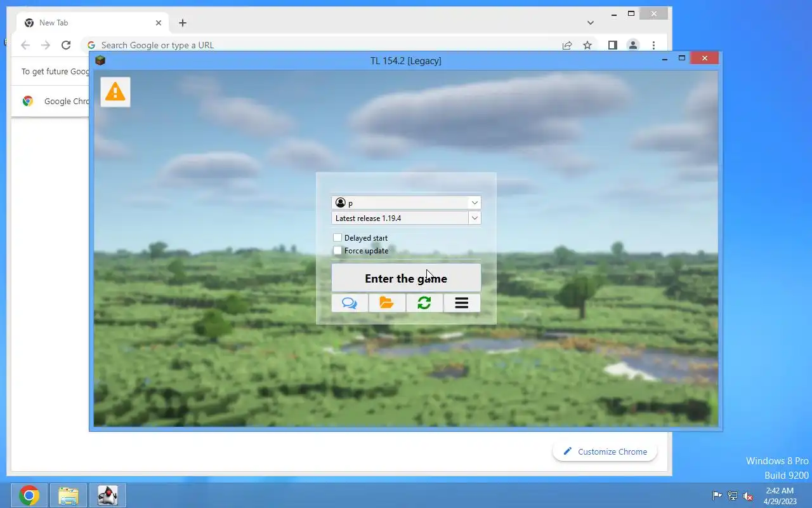
Task: Open the Chrome profile avatar button
Action: pos(633,45)
